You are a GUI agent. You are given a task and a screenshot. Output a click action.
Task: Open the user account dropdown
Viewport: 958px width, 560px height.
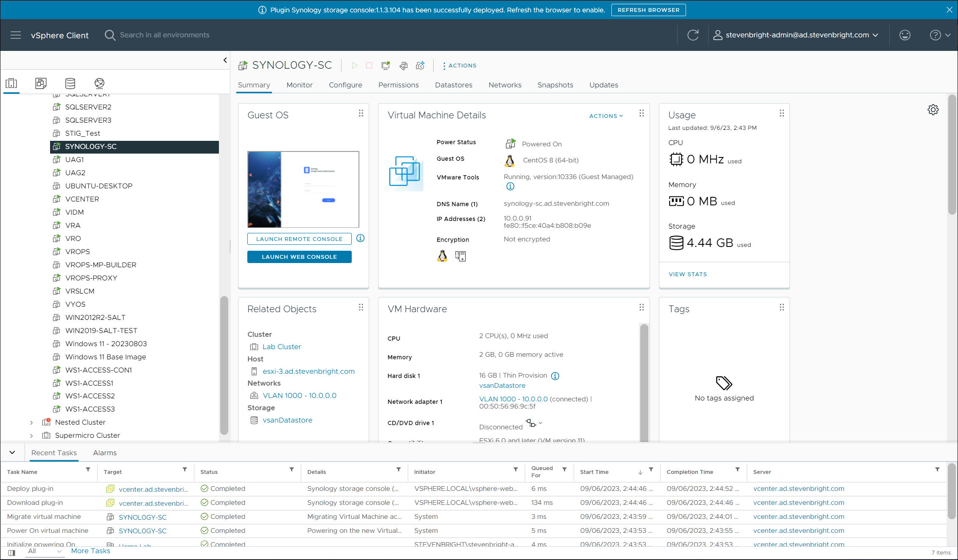tap(796, 35)
